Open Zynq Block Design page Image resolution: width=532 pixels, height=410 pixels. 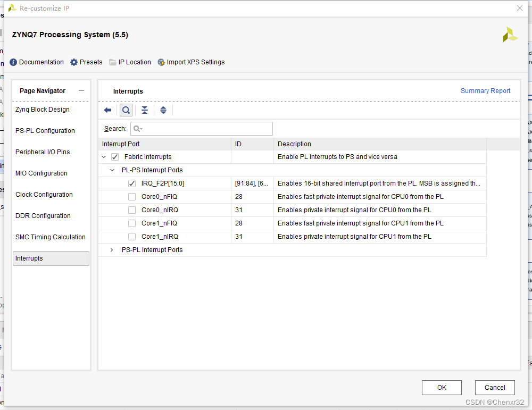coord(43,110)
